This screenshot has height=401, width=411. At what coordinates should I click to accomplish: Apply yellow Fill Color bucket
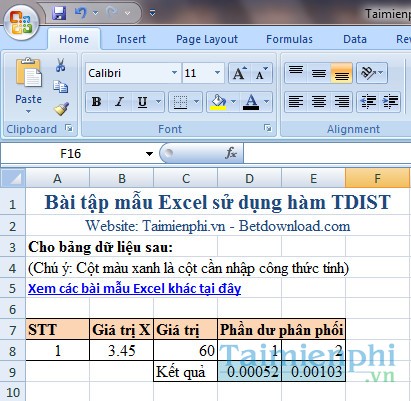coord(218,102)
